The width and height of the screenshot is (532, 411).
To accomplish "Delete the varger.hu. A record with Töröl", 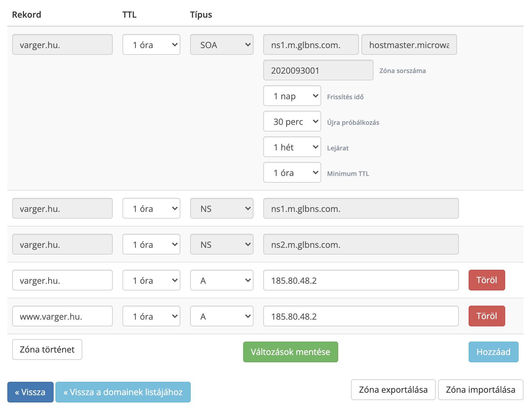I will point(486,280).
